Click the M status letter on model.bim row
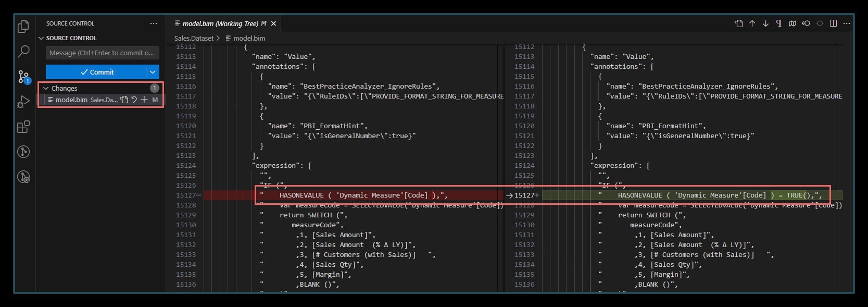The height and width of the screenshot is (307, 868). [155, 100]
